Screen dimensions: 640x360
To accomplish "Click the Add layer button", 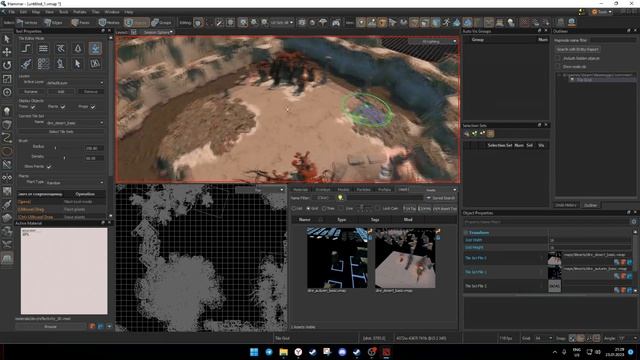I will tap(60, 92).
